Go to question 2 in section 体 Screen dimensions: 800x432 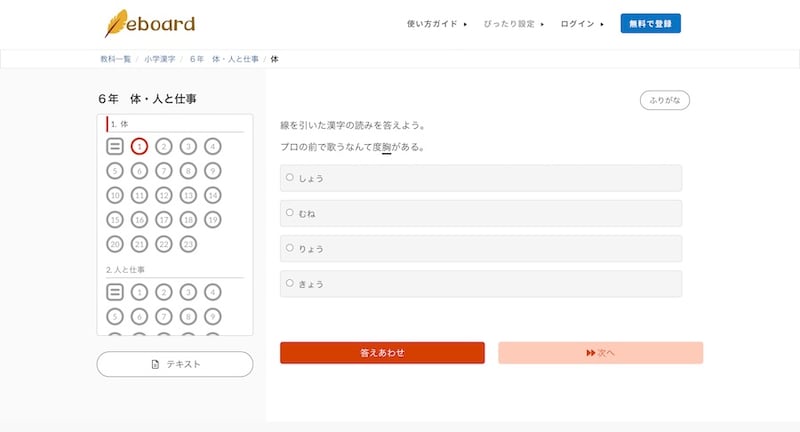164,147
